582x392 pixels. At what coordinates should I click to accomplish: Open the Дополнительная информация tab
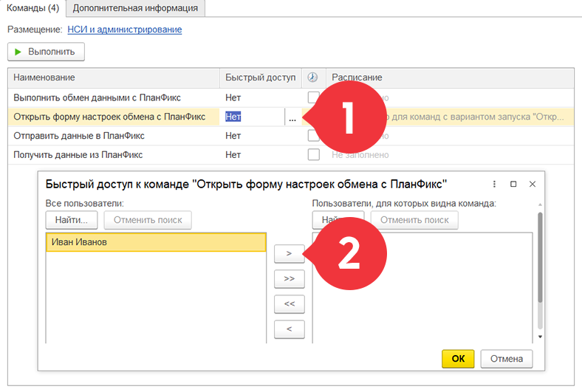tap(135, 8)
